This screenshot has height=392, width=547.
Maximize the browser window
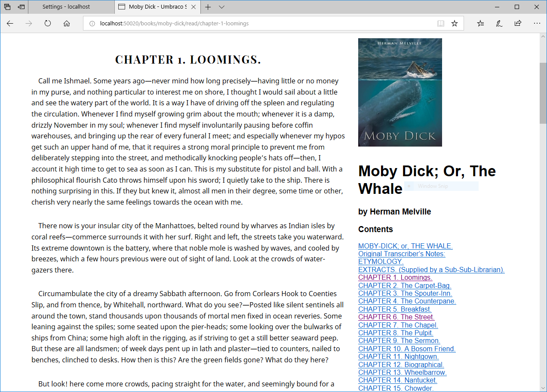click(517, 7)
